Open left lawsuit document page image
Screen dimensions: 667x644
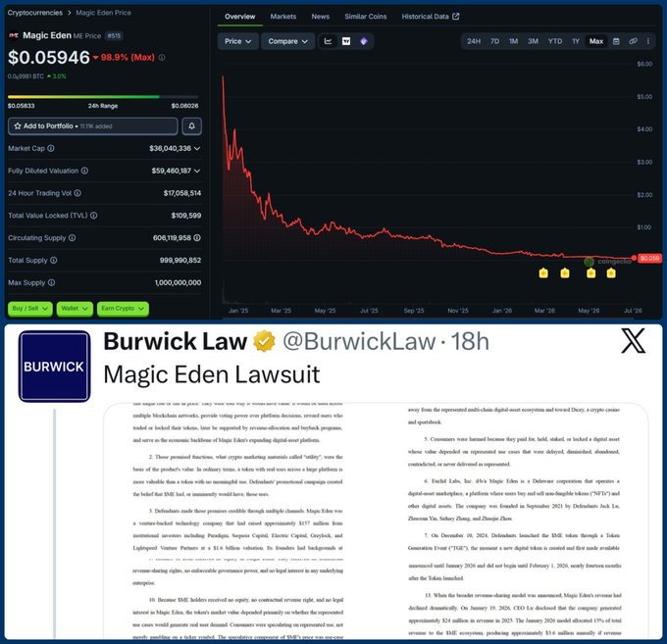(x=238, y=520)
